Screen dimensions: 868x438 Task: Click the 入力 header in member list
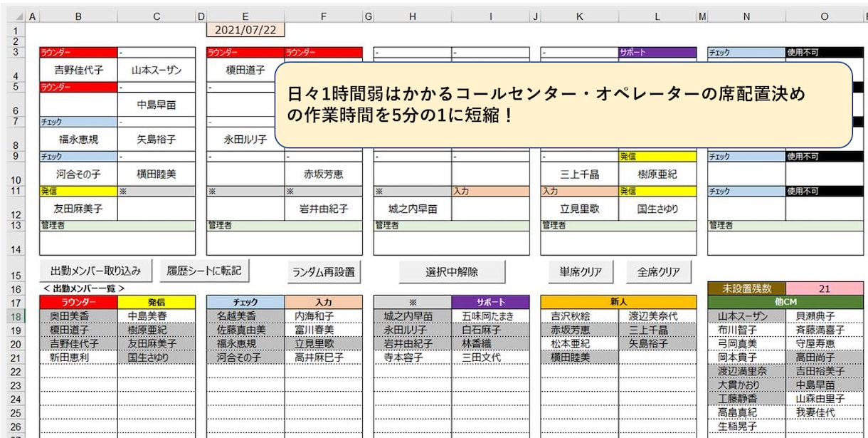click(x=324, y=302)
